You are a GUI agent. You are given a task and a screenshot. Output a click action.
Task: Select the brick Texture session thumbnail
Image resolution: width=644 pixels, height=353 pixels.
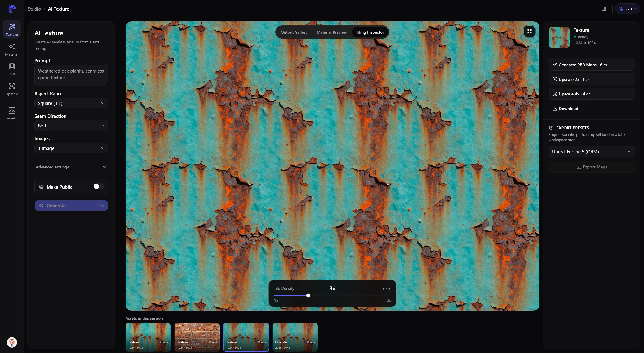point(197,337)
